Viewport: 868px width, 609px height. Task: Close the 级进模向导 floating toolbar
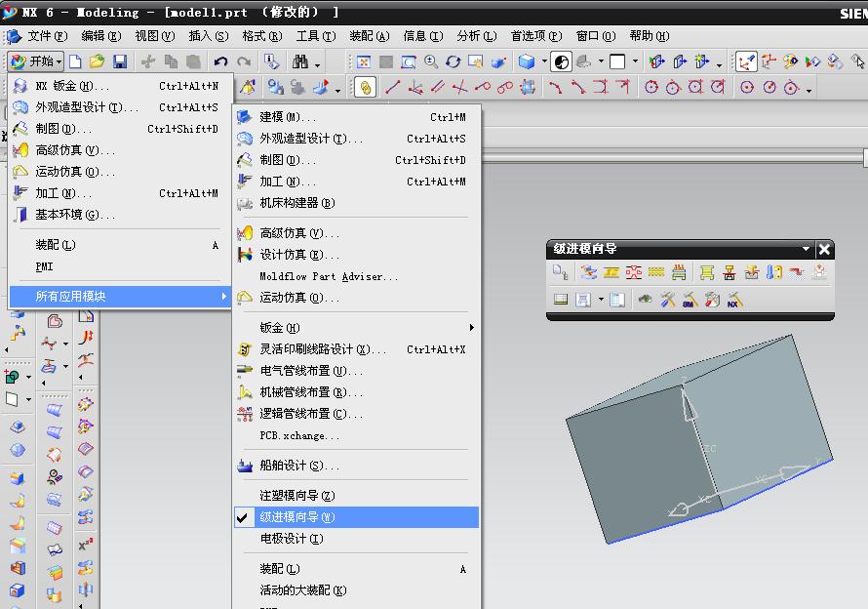(x=824, y=250)
